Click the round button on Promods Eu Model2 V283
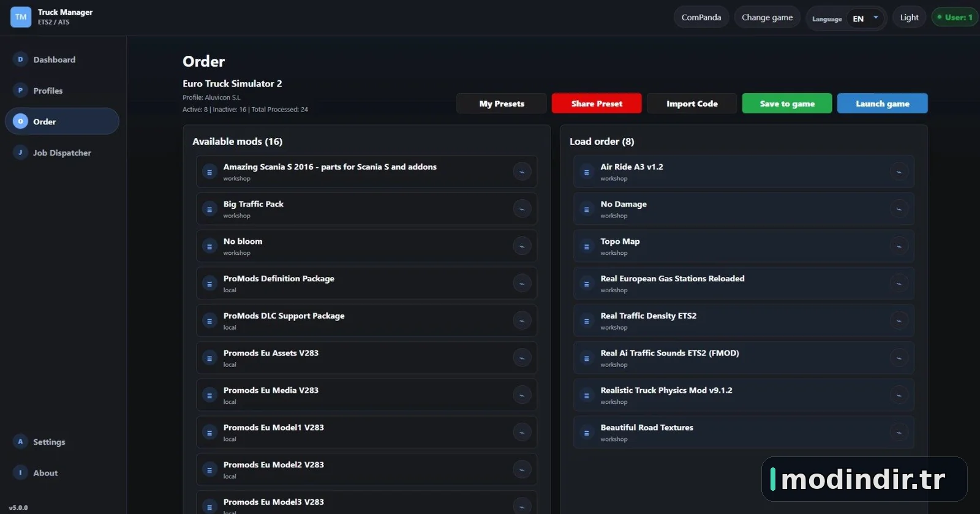The height and width of the screenshot is (514, 980). pyautogui.click(x=522, y=471)
